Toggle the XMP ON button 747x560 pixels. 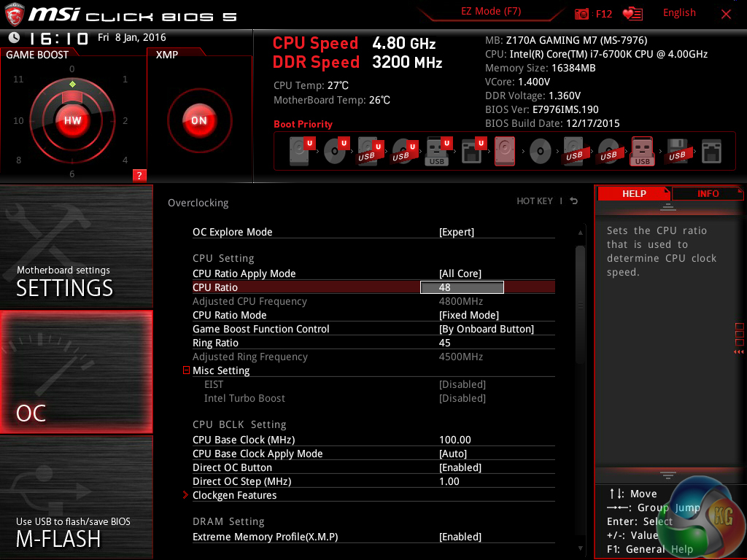click(x=199, y=120)
